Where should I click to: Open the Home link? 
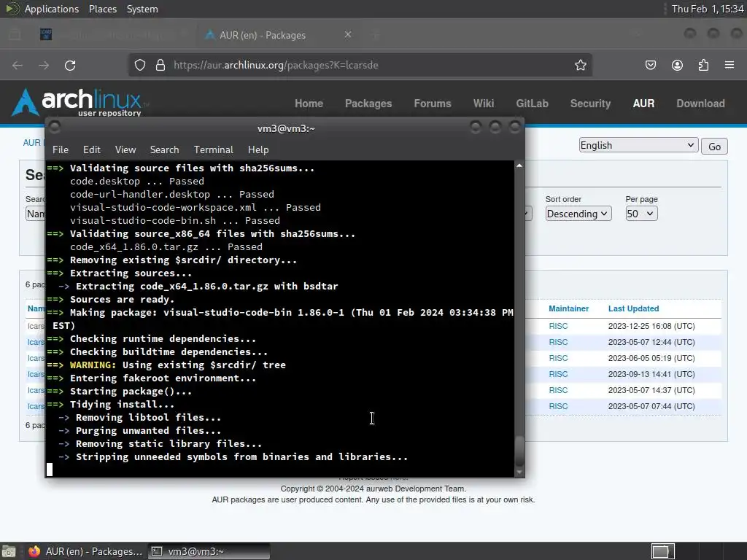[x=309, y=104]
